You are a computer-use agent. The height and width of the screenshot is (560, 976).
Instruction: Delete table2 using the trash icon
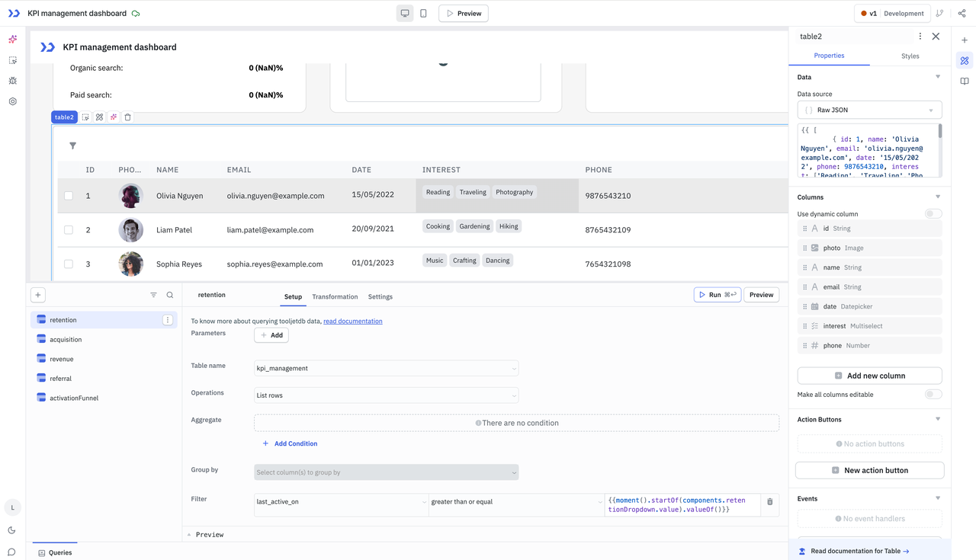128,117
